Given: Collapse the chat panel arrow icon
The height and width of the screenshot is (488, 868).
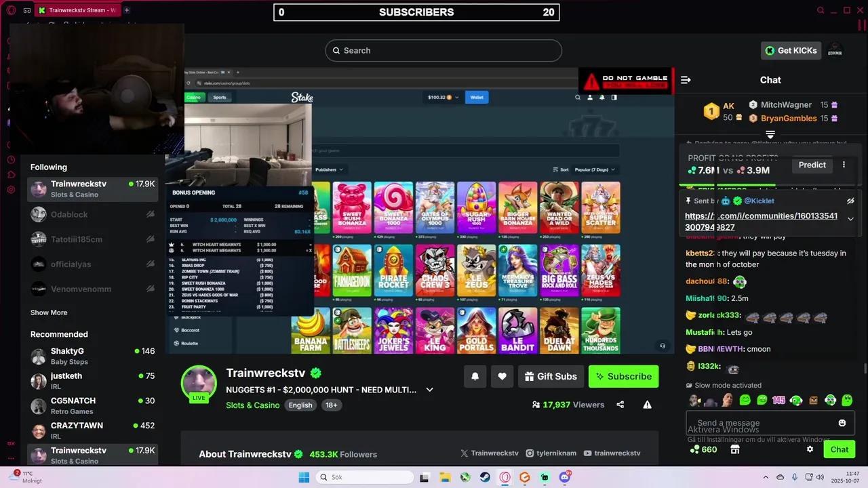Looking at the screenshot, I should 686,80.
